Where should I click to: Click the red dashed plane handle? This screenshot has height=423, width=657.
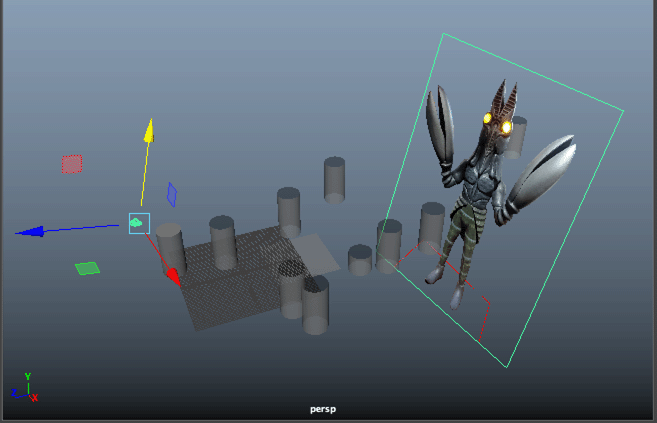pyautogui.click(x=71, y=164)
